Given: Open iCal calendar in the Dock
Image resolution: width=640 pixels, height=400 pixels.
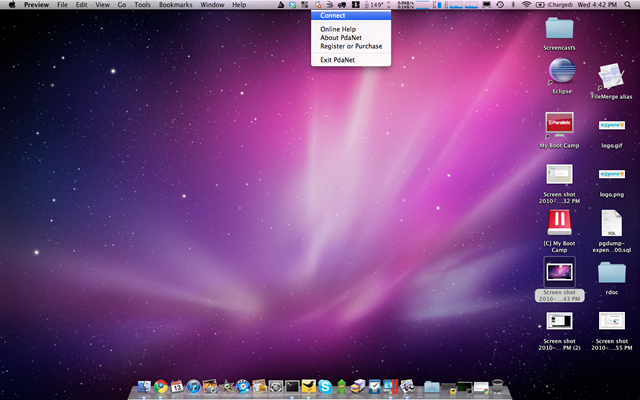Looking at the screenshot, I should click(177, 386).
